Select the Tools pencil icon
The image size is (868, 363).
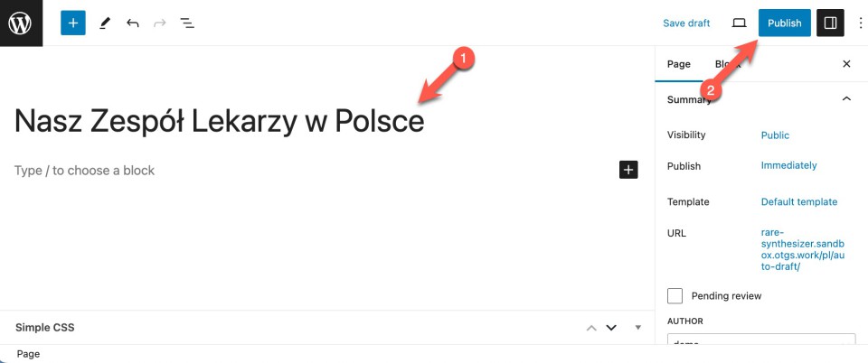tap(104, 23)
